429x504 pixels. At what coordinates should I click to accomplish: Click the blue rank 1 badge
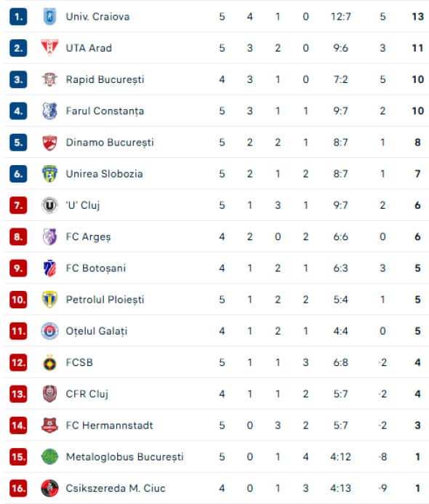18,17
